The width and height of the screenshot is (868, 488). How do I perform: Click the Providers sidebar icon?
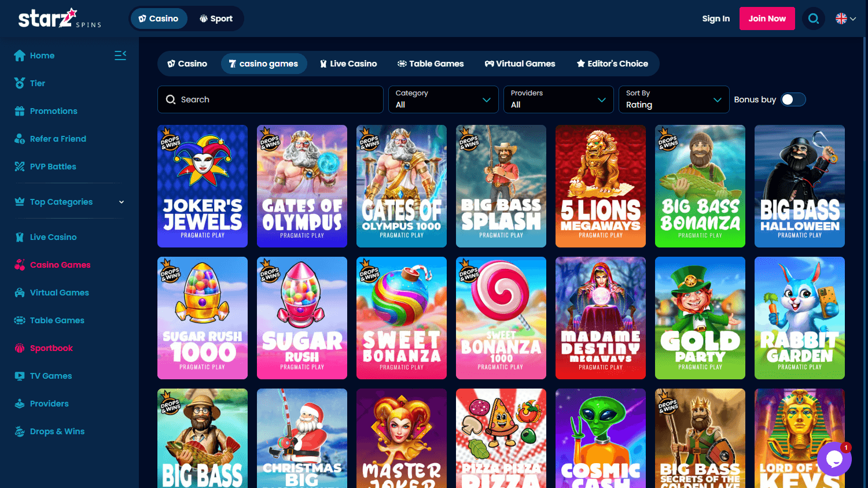pyautogui.click(x=20, y=404)
